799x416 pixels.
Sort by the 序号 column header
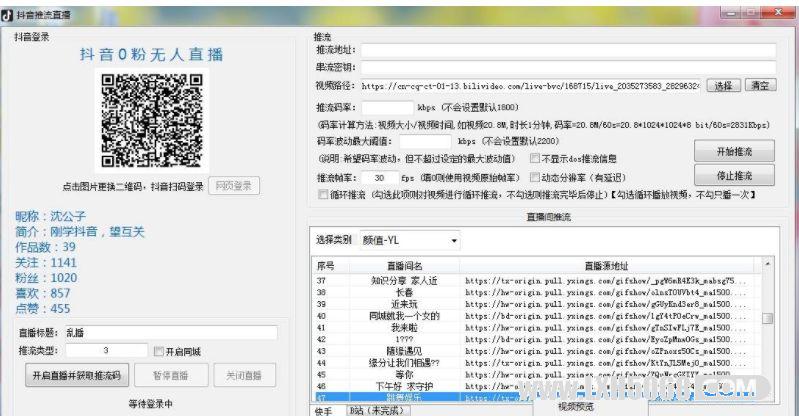tap(331, 266)
